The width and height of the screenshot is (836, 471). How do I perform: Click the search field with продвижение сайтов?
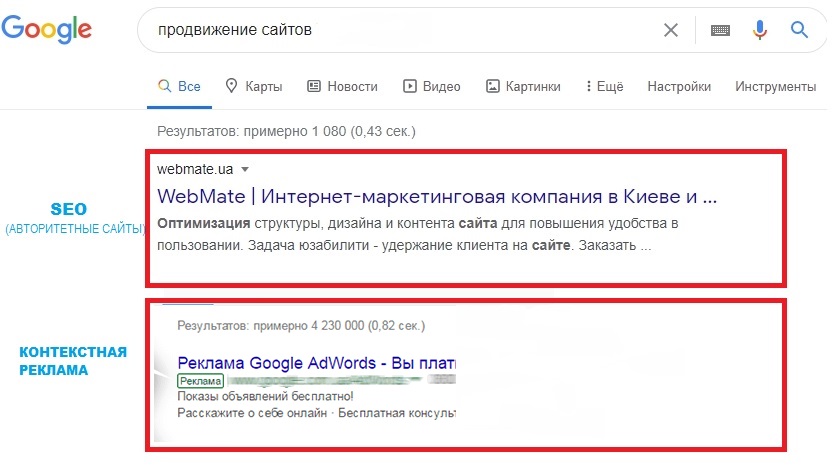pyautogui.click(x=400, y=30)
